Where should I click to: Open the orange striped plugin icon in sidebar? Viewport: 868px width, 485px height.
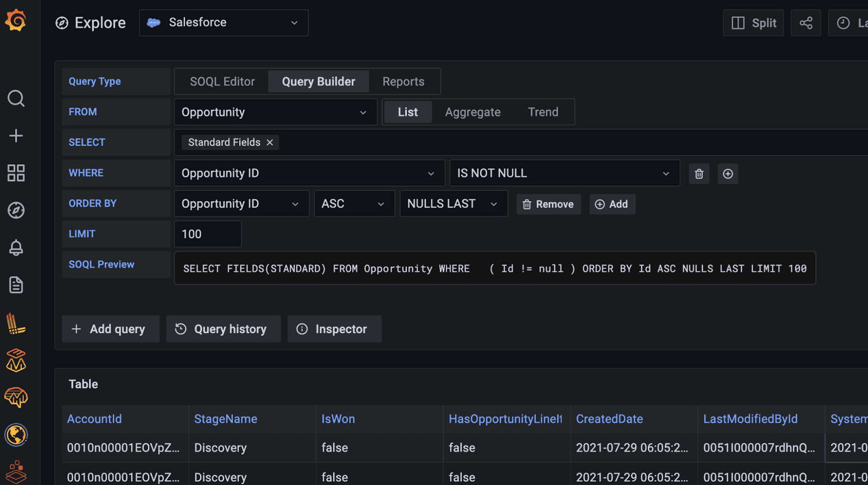pos(16,323)
